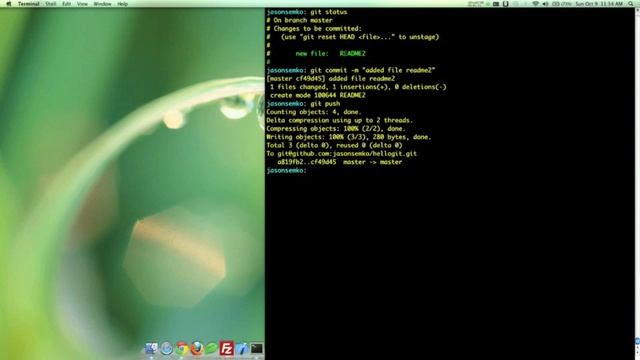The height and width of the screenshot is (360, 640).
Task: Click the '1 files changed, 1 insertions' line
Action: click(x=358, y=87)
